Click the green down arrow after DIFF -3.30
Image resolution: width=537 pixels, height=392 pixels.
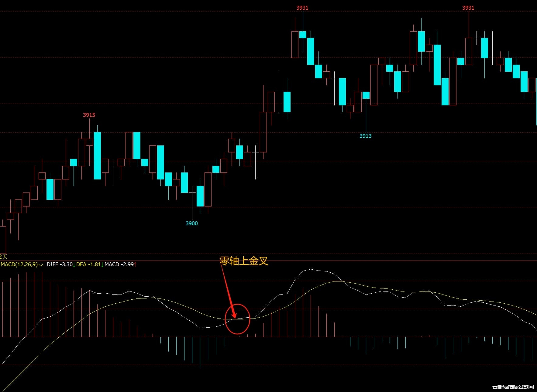click(x=74, y=265)
